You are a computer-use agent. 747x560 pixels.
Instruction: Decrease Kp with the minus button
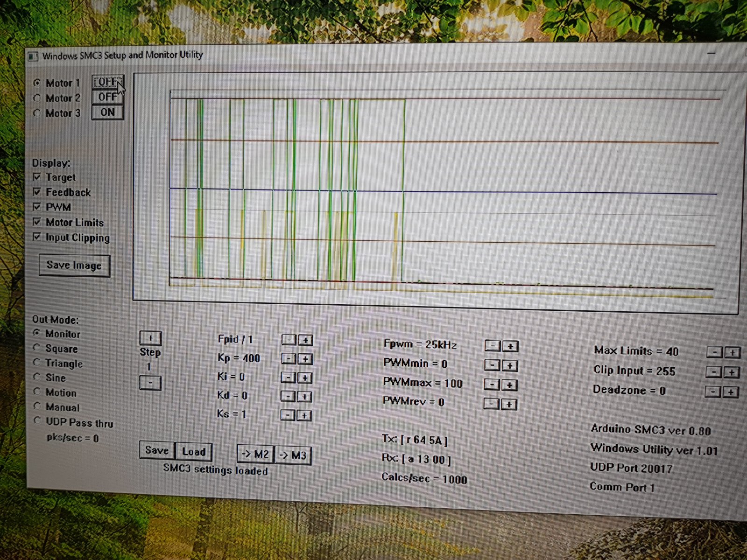289,358
